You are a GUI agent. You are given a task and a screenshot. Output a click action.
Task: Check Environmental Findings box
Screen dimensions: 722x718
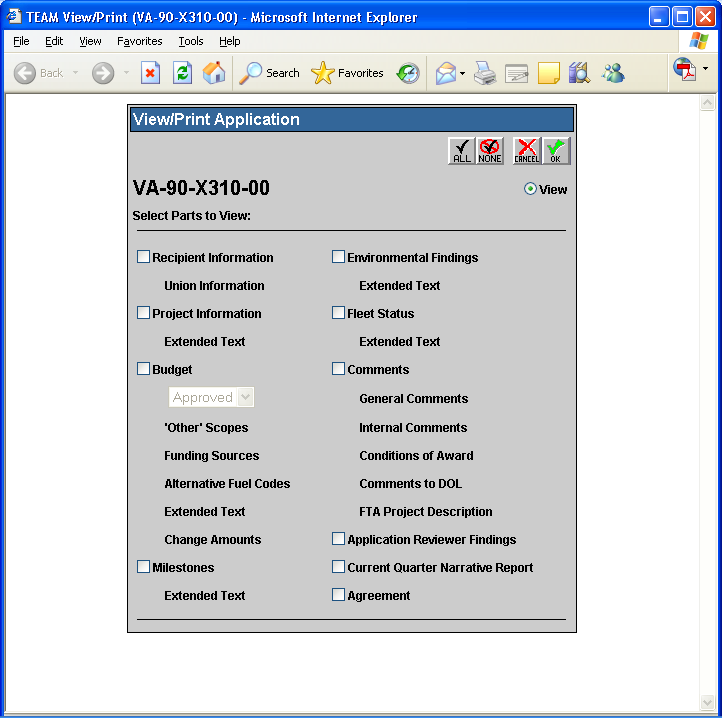pos(338,257)
